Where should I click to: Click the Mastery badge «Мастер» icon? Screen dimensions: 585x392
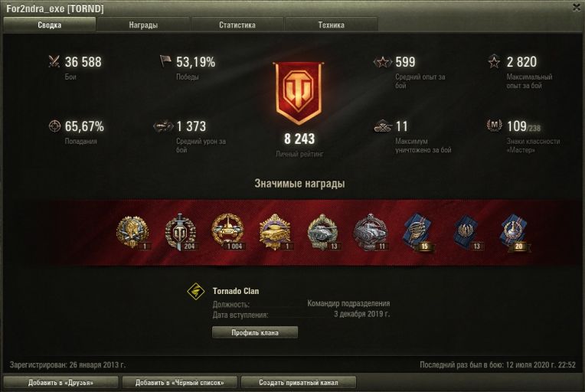coord(495,126)
